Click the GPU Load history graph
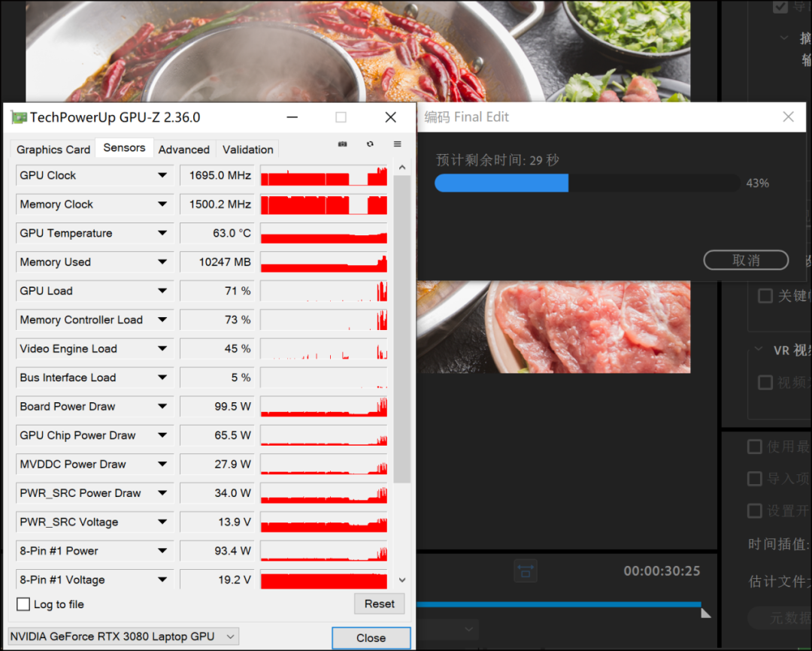Image resolution: width=812 pixels, height=651 pixels. point(323,291)
